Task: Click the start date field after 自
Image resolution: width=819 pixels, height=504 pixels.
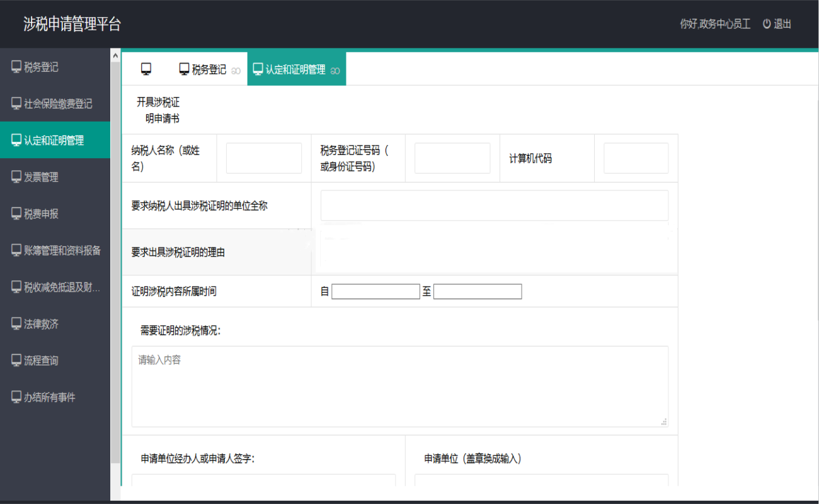Action: tap(375, 291)
